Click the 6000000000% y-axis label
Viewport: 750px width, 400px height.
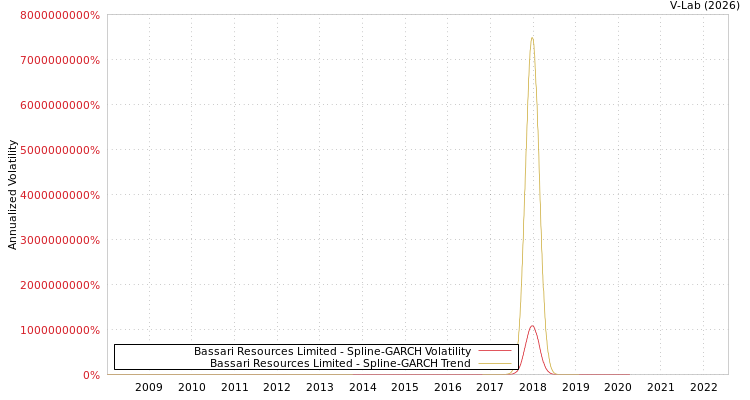60,105
